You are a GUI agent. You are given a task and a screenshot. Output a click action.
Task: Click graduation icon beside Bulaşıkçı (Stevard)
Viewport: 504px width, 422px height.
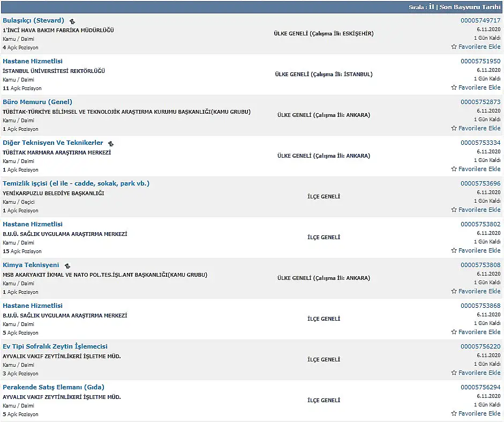coord(72,21)
